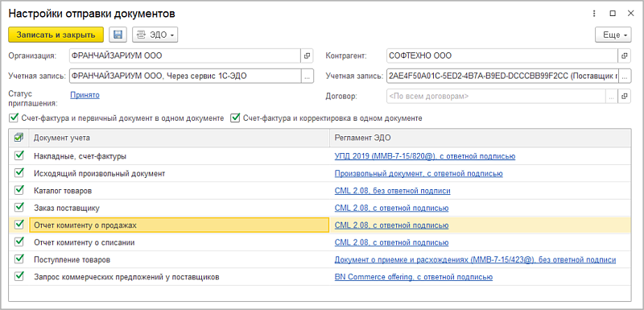This screenshot has height=310, width=644.
Task: Open the Еще menu
Action: pos(613,35)
